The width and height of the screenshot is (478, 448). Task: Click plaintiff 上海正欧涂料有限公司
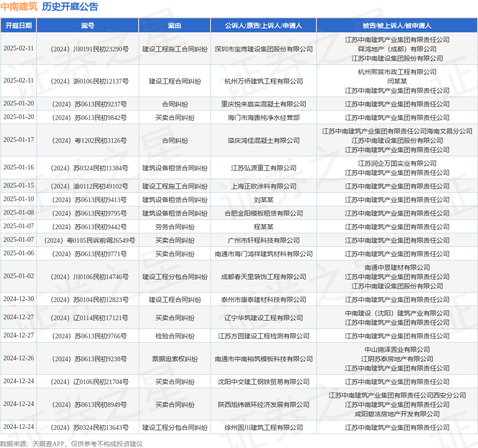264,186
